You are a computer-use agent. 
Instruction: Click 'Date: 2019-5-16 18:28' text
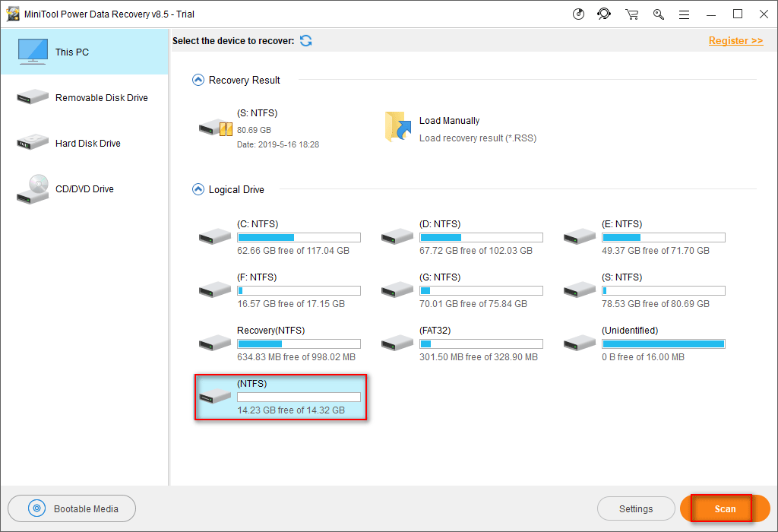point(278,144)
